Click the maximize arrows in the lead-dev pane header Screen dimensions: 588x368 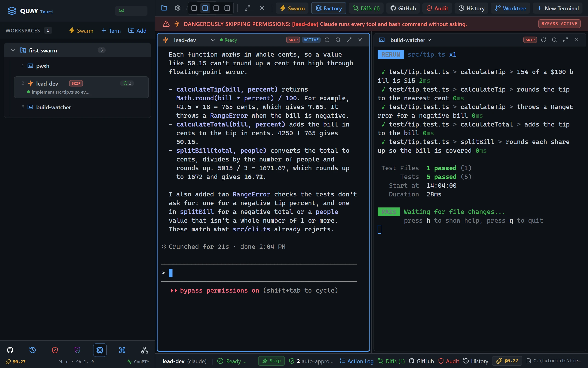[x=349, y=40]
